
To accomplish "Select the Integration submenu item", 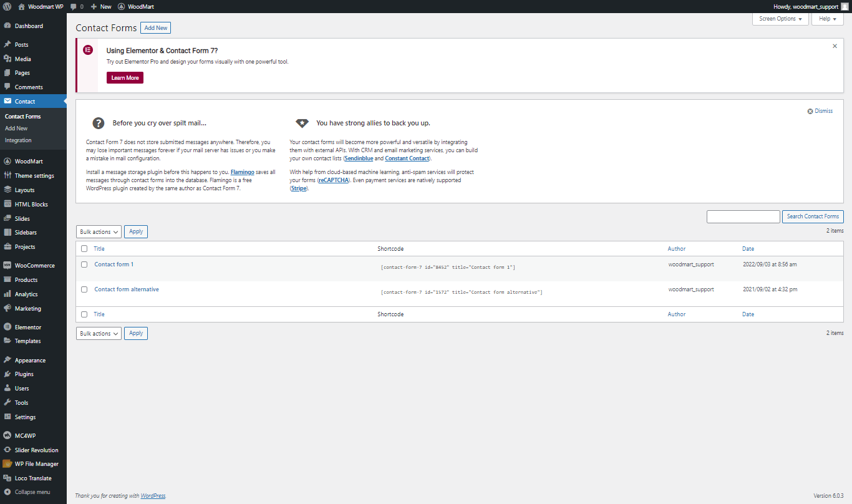I will 18,140.
